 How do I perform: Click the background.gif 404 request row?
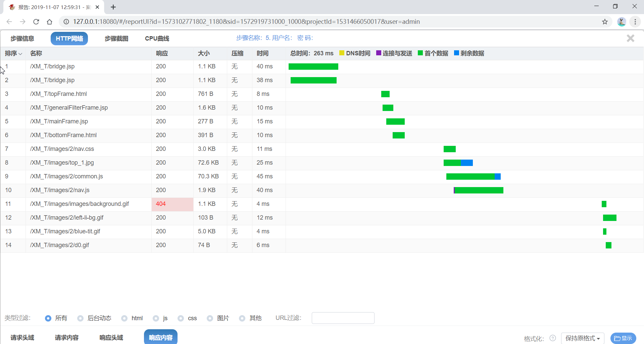pyautogui.click(x=80, y=204)
